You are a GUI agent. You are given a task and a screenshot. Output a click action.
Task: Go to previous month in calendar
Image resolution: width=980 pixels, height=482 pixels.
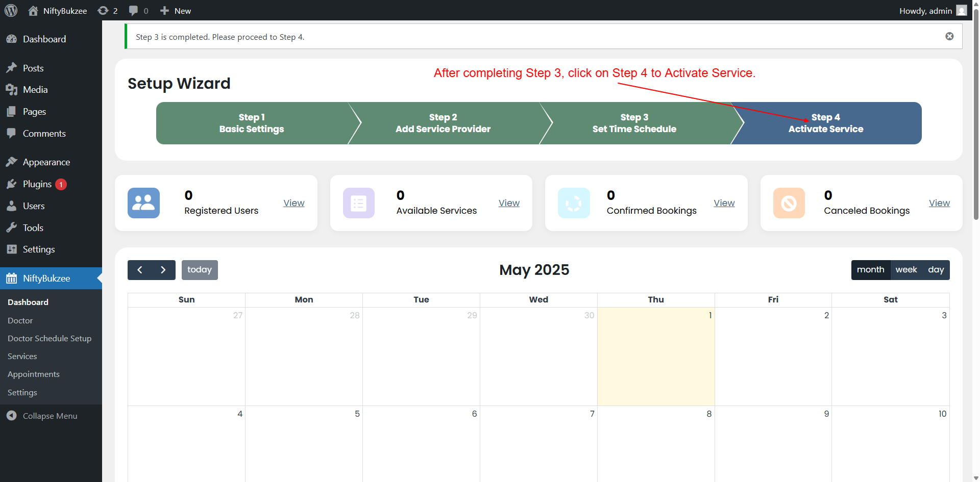pos(140,270)
